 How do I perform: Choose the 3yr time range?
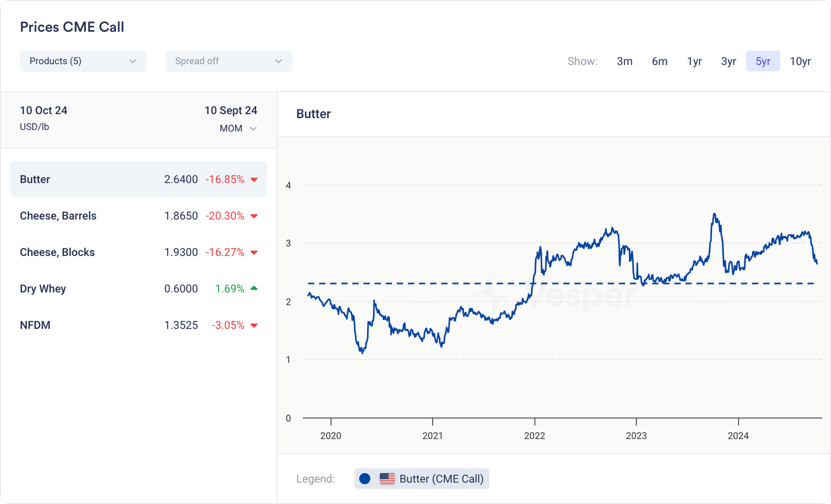pyautogui.click(x=728, y=61)
